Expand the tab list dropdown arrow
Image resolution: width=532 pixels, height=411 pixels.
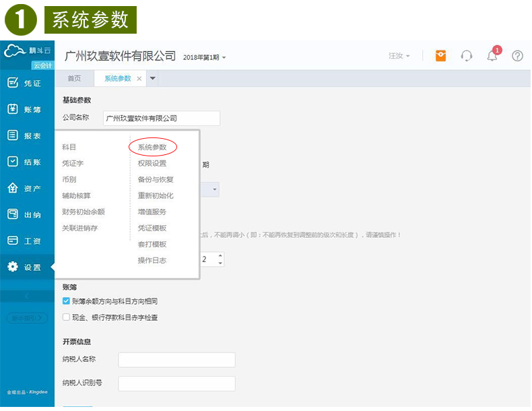pyautogui.click(x=153, y=78)
